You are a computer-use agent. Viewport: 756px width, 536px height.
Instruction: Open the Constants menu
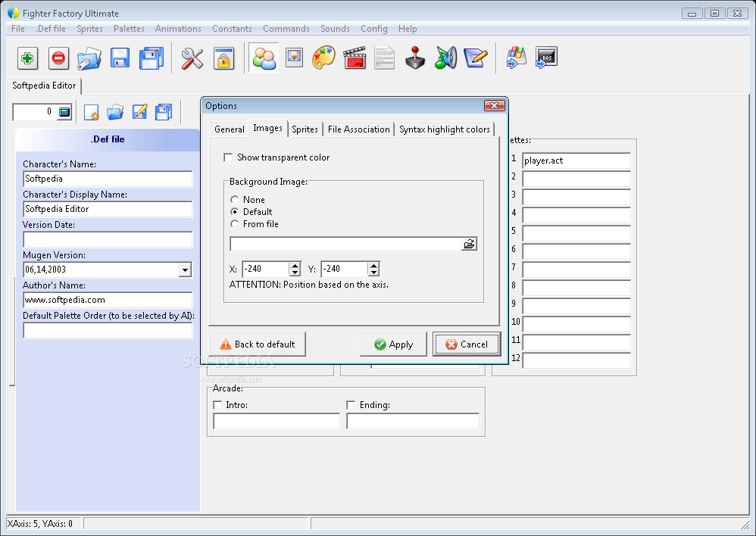[x=232, y=29]
